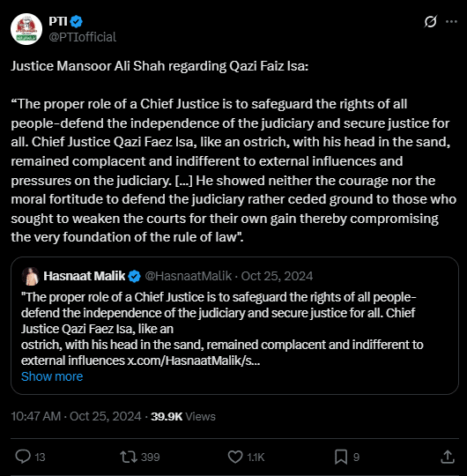The width and height of the screenshot is (467, 476).
Task: Click the quoted tweet's Oct 25, 2024 date
Action: point(277,276)
